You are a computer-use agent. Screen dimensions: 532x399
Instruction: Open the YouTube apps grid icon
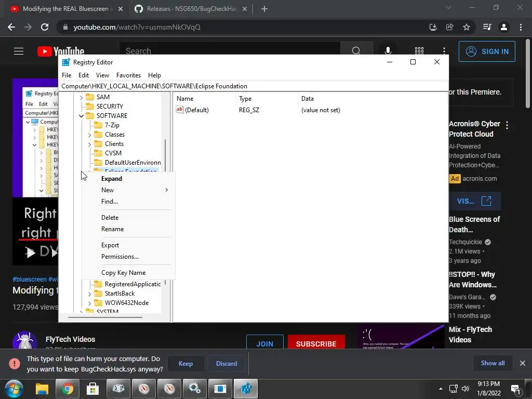pyautogui.click(x=419, y=51)
